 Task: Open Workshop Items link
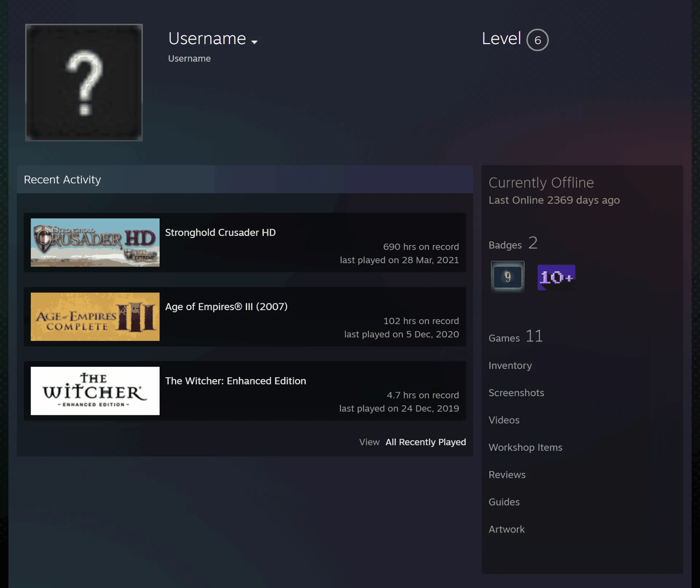click(x=525, y=448)
